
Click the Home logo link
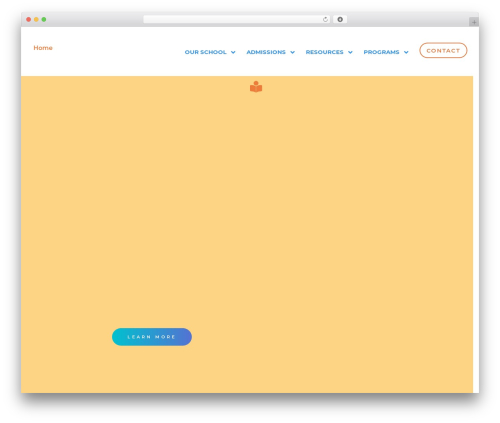tap(43, 48)
